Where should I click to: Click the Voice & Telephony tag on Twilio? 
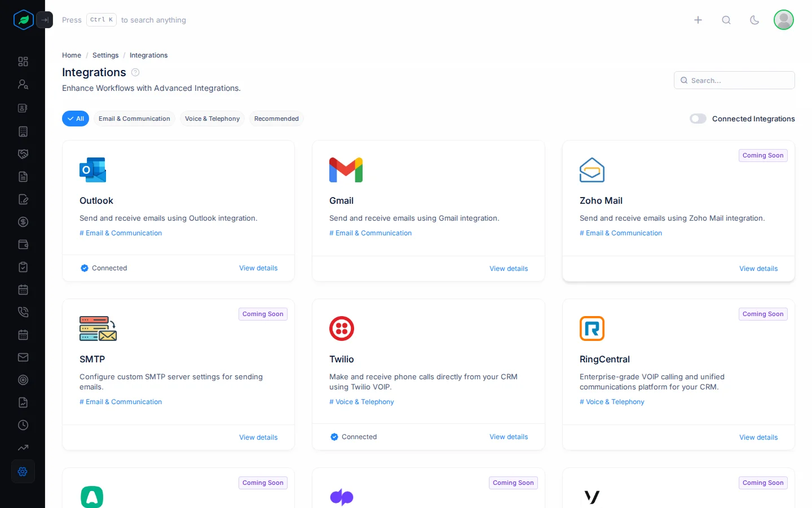[361, 402]
